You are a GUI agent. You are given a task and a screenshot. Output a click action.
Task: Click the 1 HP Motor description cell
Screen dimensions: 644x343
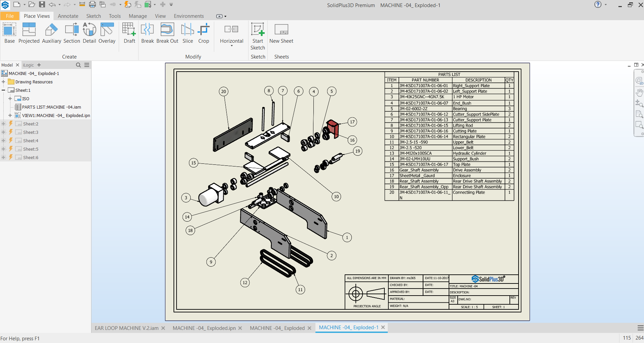(x=478, y=97)
